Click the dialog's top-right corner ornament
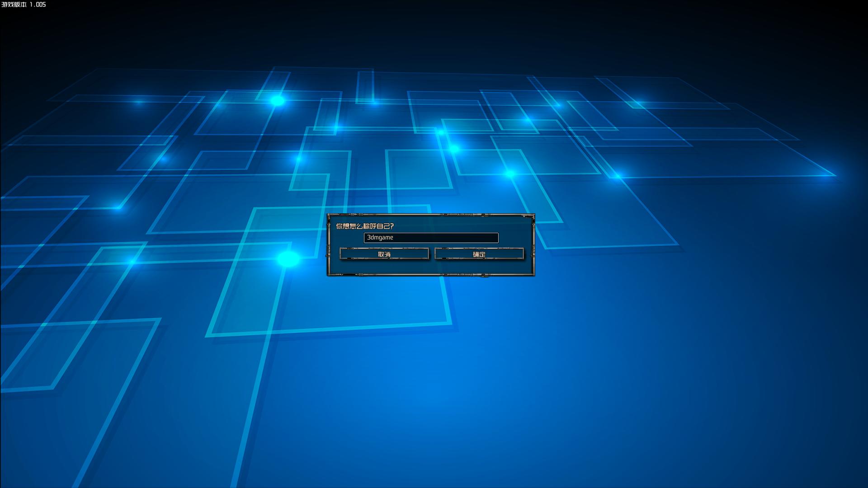The width and height of the screenshot is (868, 488). 532,217
